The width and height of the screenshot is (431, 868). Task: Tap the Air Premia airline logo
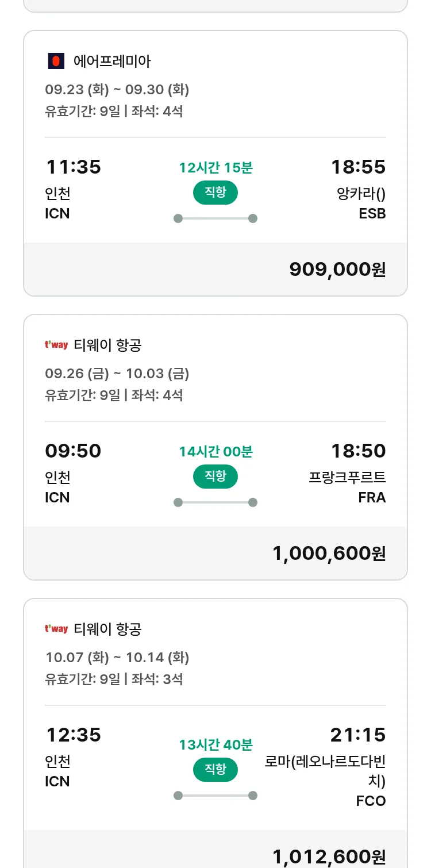click(56, 61)
